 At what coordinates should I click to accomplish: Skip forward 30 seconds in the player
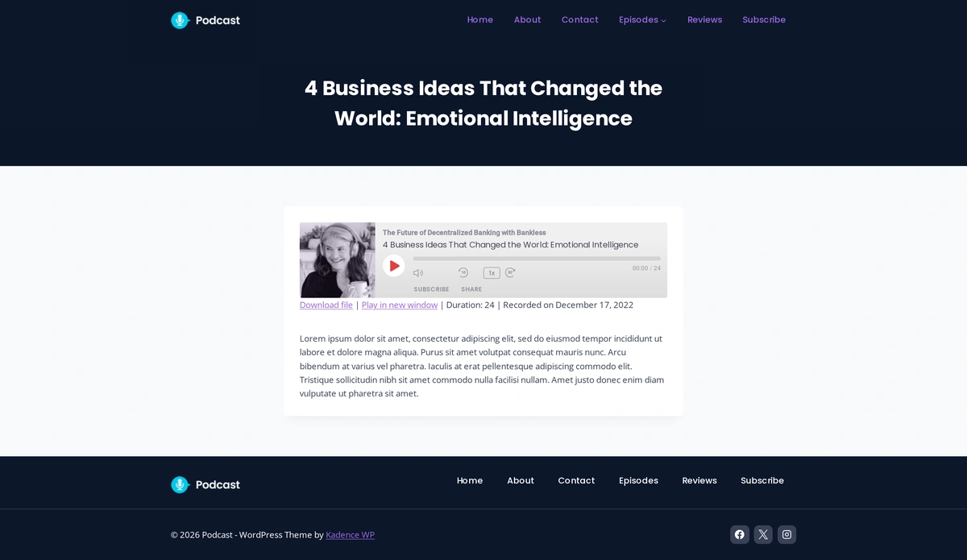coord(510,273)
